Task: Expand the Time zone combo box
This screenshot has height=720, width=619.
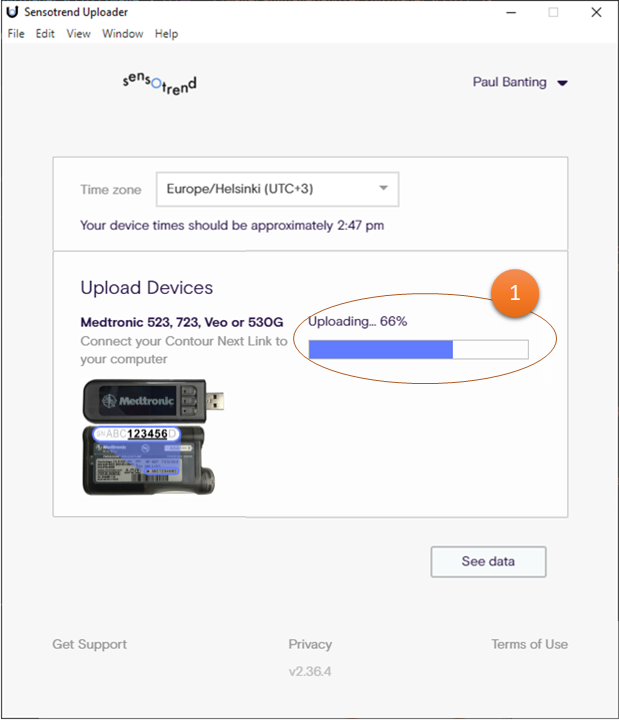Action: [263, 189]
